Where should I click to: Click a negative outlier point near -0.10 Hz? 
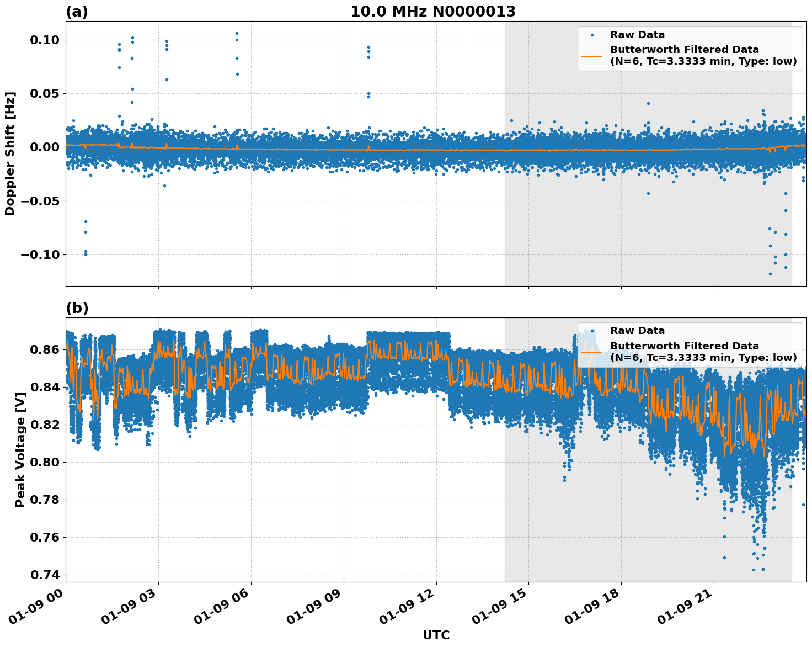pyautogui.click(x=85, y=253)
